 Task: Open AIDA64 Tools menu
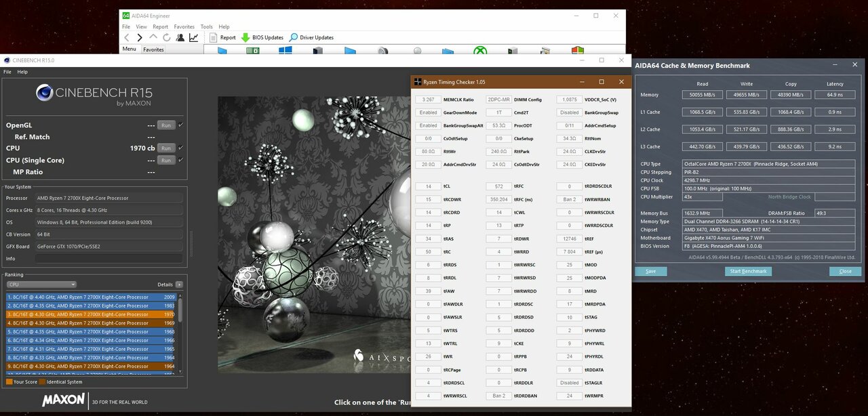tap(206, 27)
